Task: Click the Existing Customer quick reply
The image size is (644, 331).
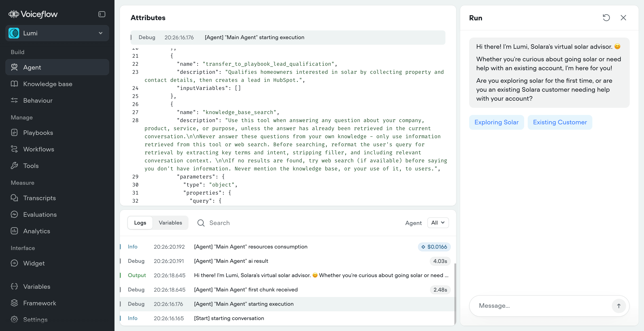Action: click(559, 122)
